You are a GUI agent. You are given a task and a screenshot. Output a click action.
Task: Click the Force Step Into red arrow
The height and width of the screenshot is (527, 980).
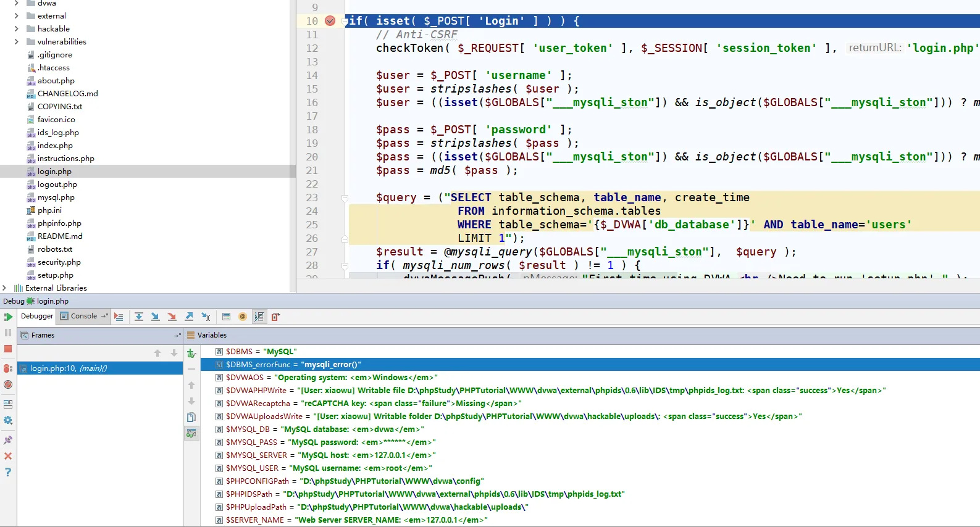click(172, 317)
